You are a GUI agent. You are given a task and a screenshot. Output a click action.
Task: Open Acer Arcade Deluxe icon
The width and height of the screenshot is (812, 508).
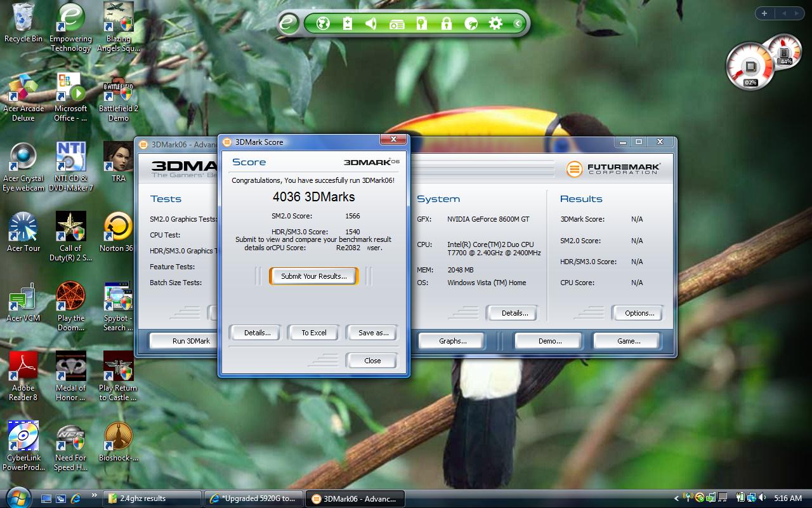point(23,97)
